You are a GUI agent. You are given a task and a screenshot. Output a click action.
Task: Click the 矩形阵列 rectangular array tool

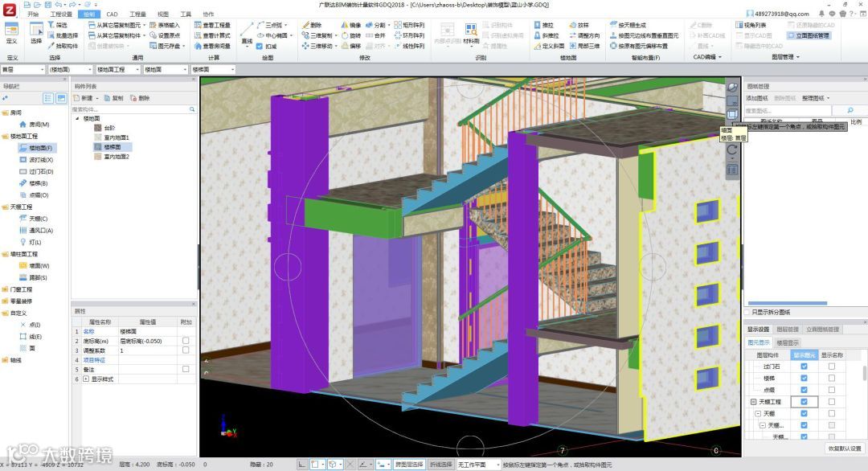pos(409,25)
